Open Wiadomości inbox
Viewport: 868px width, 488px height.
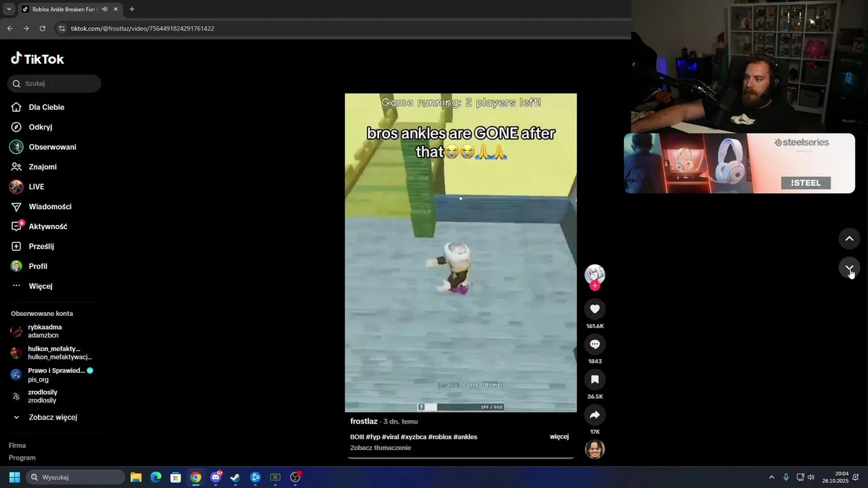click(x=41, y=207)
